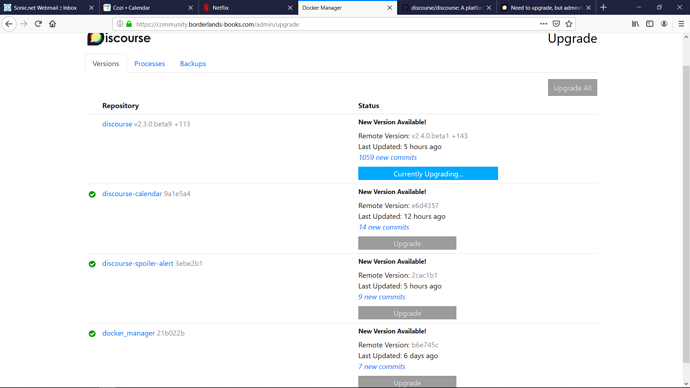
Task: Close the Need to upgrade tab
Action: (588, 7)
